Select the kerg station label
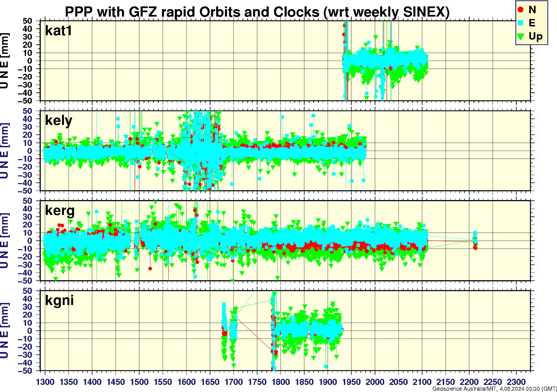Screen dimensions: 557x392 [x=60, y=211]
